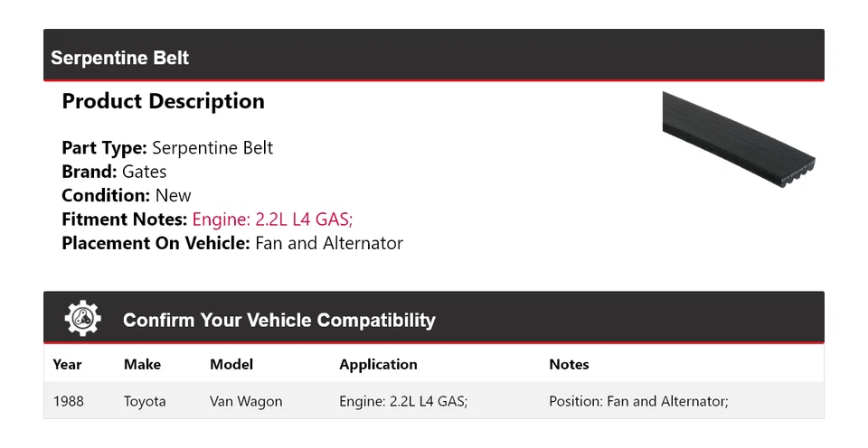This screenshot has width=868, height=448.
Task: Click the Part Type: Serpentine Belt line
Action: click(167, 147)
